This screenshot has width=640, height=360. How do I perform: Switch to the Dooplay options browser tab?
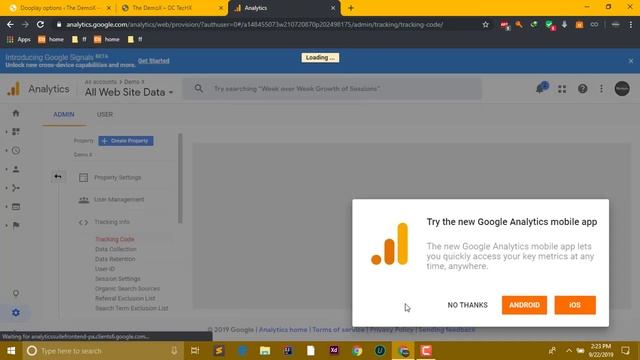coord(60,8)
